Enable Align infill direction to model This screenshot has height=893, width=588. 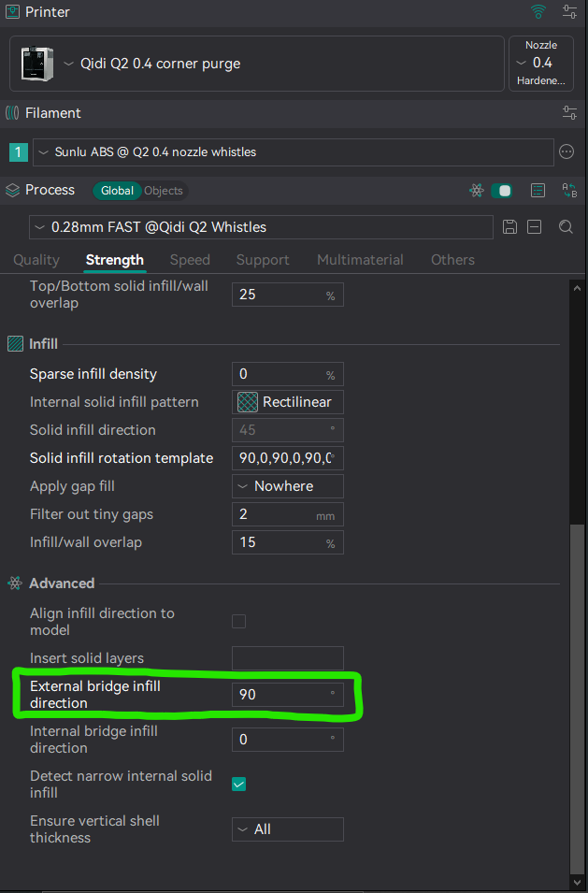239,622
